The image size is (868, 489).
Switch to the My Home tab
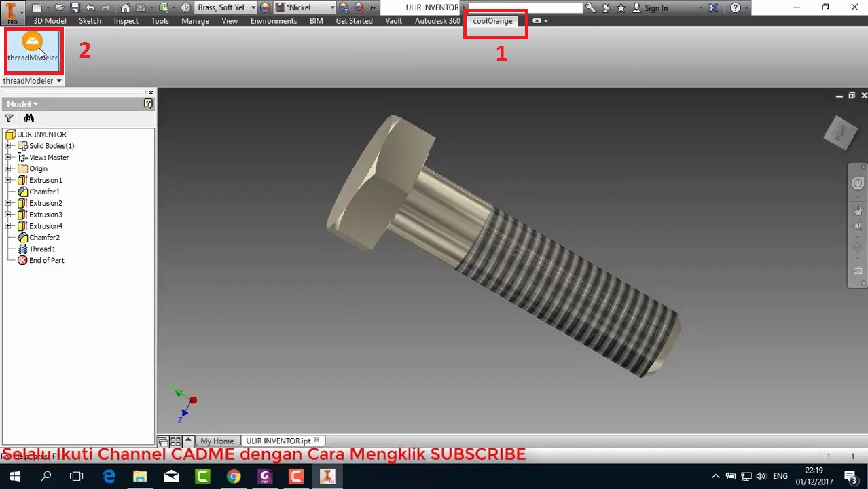(217, 441)
